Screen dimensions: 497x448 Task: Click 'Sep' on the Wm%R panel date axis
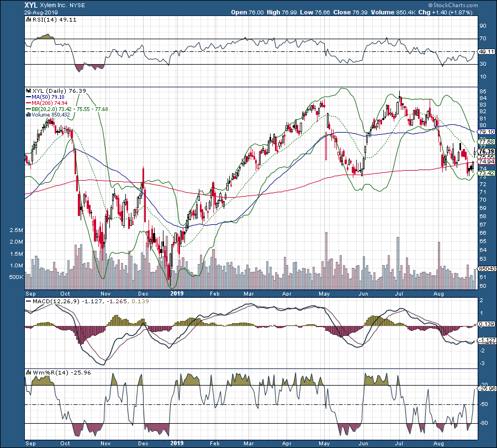31,443
